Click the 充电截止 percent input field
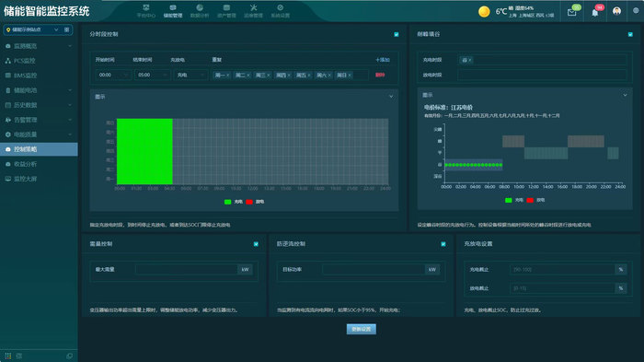 click(x=562, y=270)
